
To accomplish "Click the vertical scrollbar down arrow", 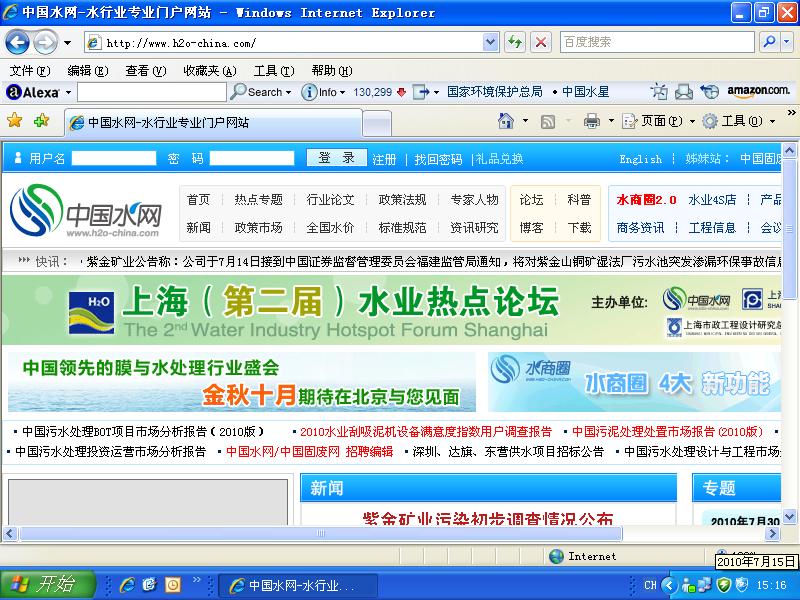I will coord(789,516).
